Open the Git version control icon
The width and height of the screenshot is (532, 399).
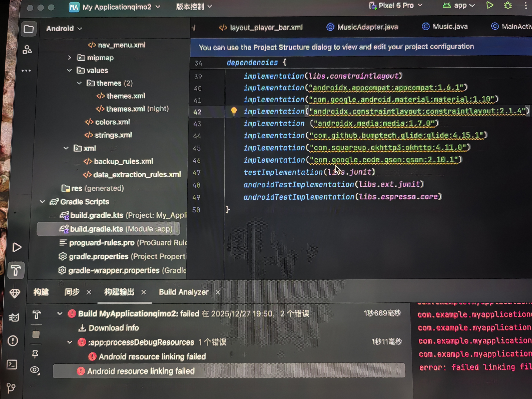pos(11,387)
